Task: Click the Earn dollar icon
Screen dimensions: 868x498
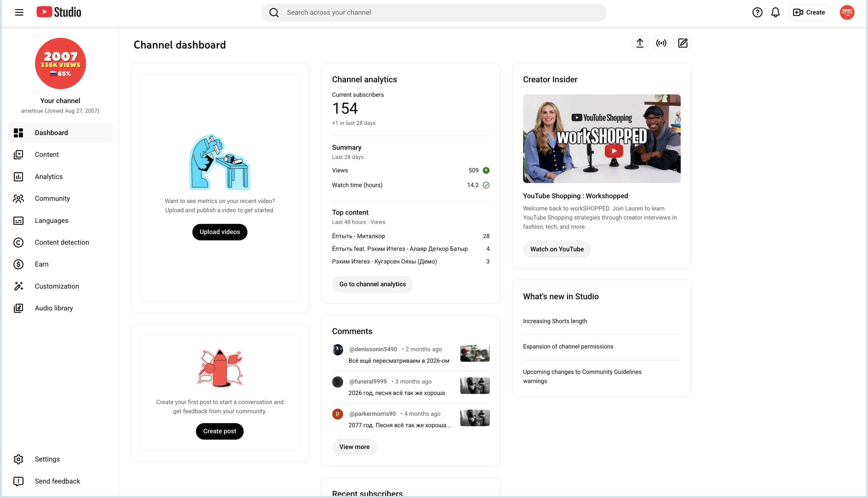Action: (19, 264)
